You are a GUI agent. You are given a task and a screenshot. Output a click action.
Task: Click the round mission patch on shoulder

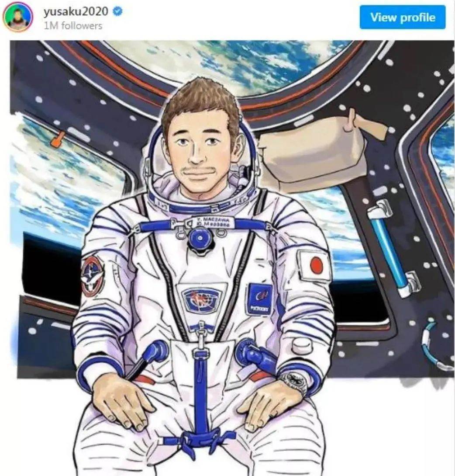(x=93, y=276)
